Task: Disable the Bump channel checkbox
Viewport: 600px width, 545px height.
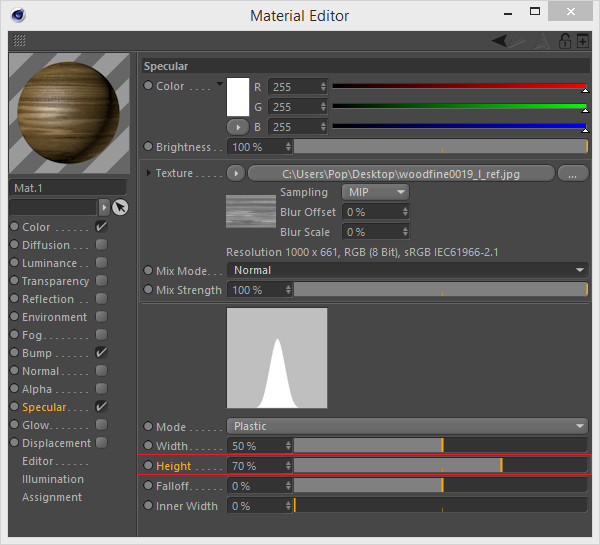Action: point(101,353)
